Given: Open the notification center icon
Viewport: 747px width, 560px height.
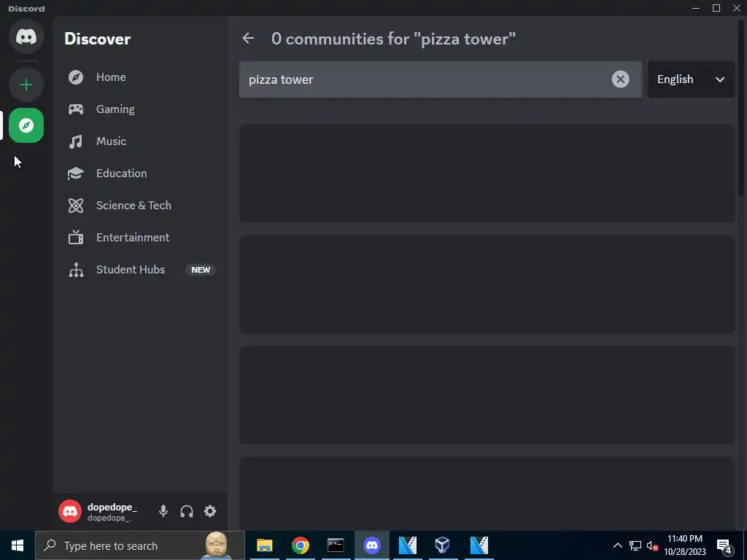Looking at the screenshot, I should [x=724, y=545].
